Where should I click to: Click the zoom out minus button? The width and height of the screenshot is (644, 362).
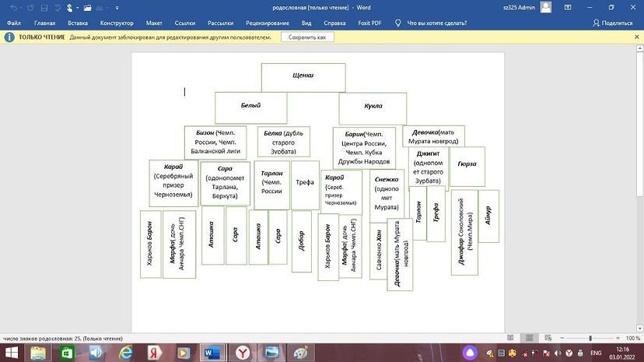[562, 338]
